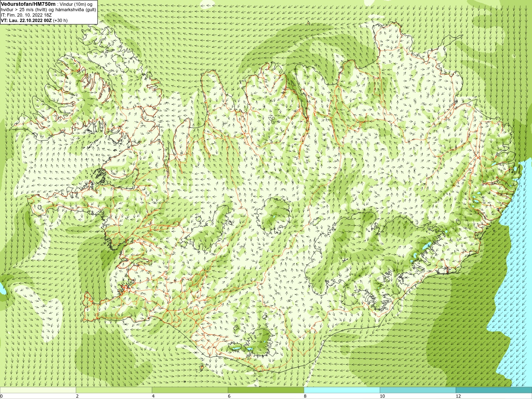Click the '4' label on the scale

(153, 396)
